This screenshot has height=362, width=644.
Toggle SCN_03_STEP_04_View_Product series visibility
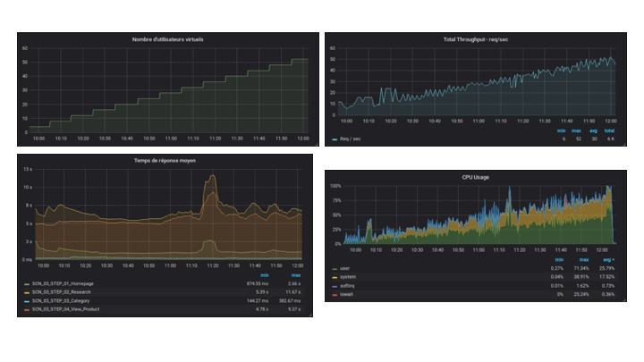(65, 309)
